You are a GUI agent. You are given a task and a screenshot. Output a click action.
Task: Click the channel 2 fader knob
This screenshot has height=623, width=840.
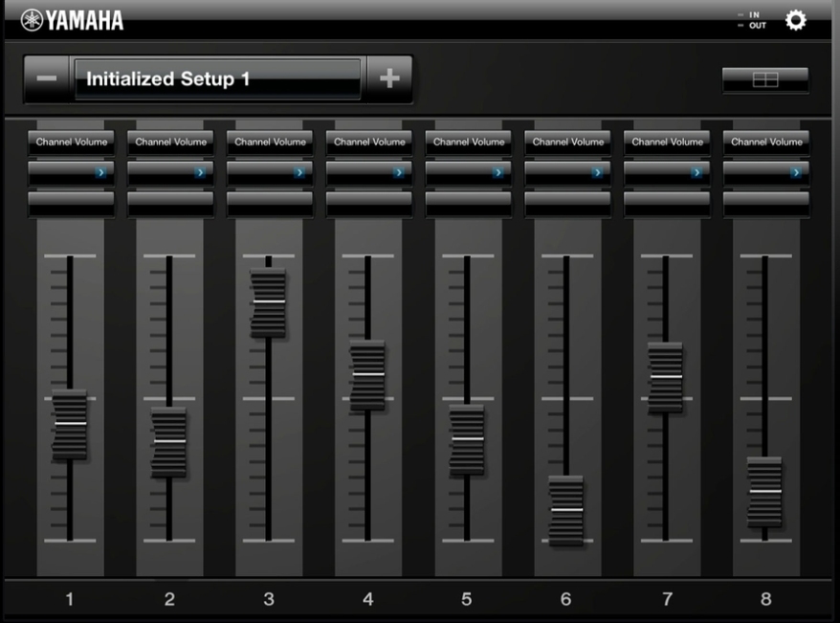coord(169,441)
